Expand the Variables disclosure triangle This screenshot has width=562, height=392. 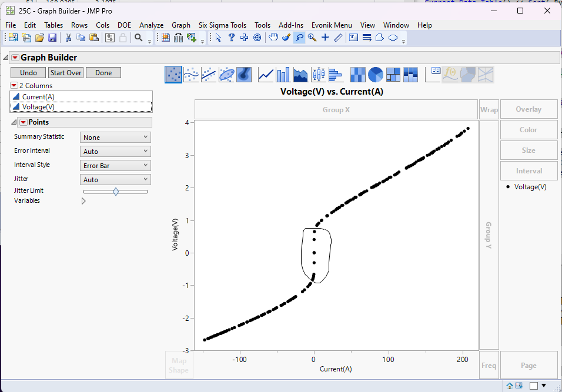pos(83,201)
